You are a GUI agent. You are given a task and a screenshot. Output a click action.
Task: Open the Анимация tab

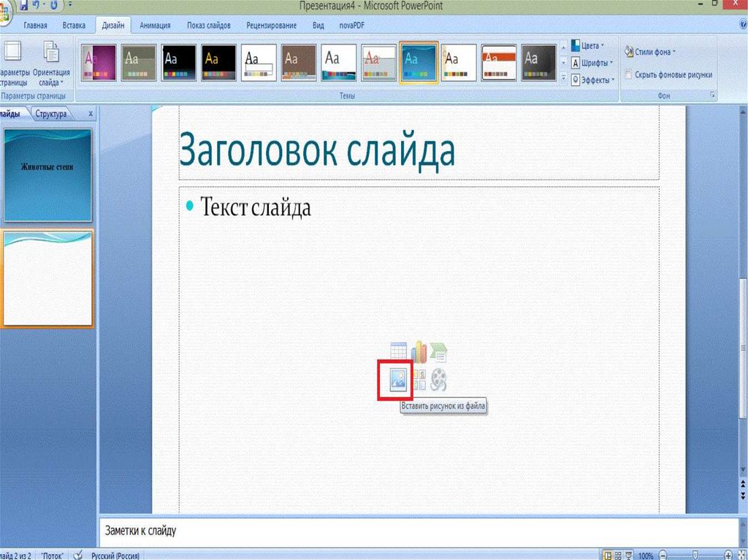pyautogui.click(x=155, y=26)
